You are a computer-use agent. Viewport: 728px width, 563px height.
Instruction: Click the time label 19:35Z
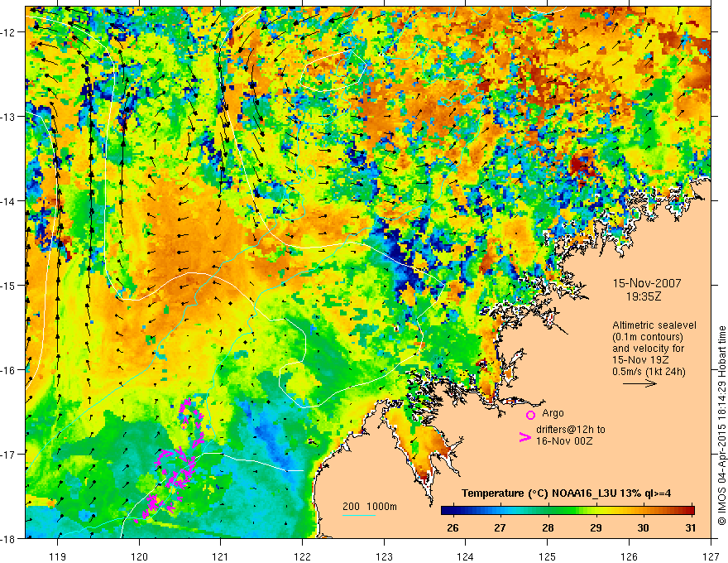coord(644,296)
